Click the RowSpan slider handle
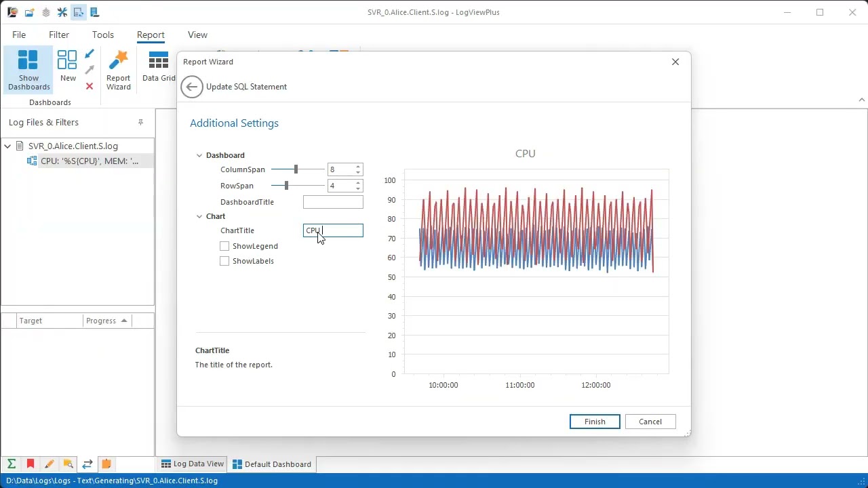Viewport: 868px width, 488px height. (286, 186)
